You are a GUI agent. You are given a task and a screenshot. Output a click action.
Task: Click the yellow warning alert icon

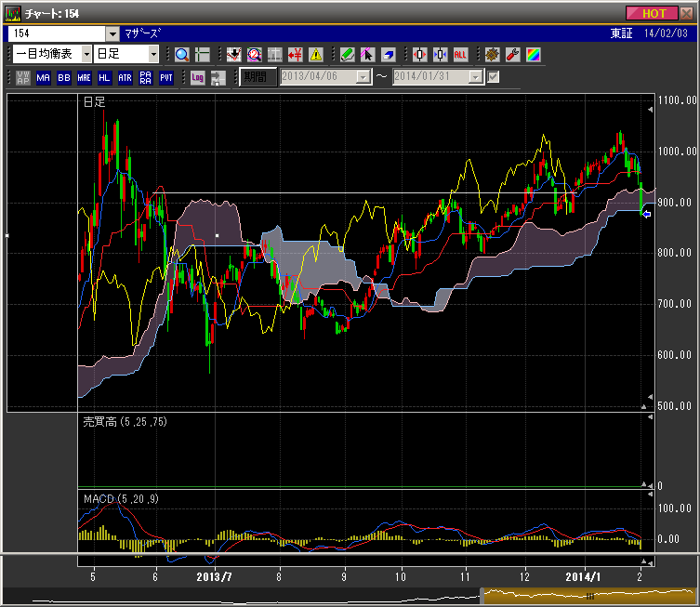click(x=316, y=55)
